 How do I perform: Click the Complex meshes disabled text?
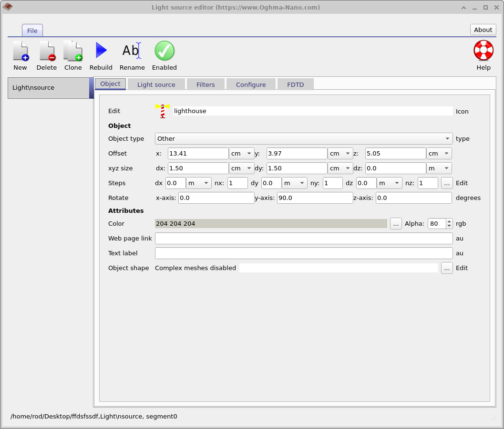pos(195,268)
